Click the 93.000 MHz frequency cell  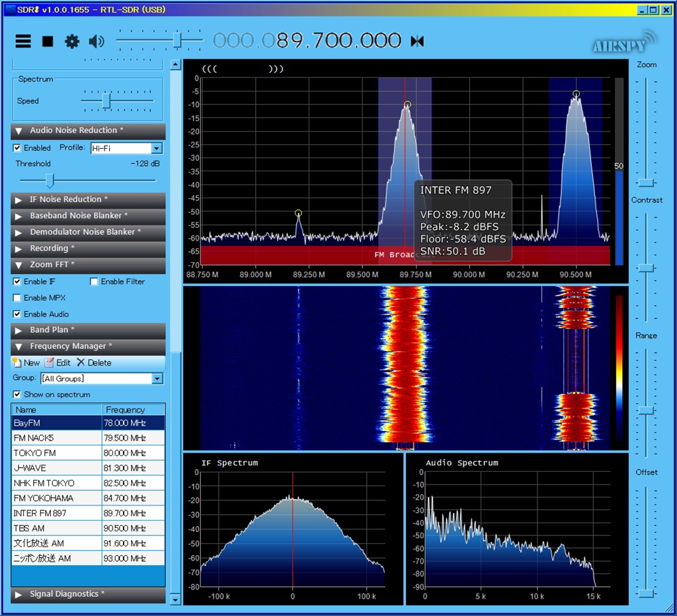[x=134, y=558]
